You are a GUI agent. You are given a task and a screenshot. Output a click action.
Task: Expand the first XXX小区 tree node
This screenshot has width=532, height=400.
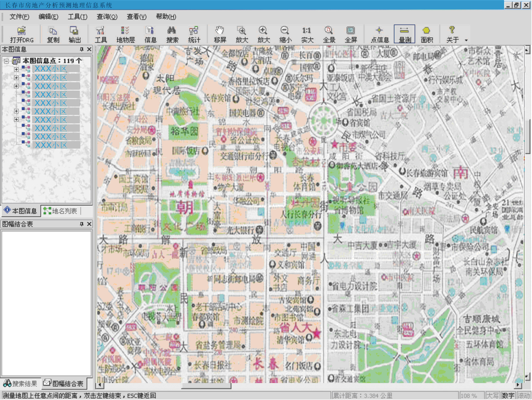pos(16,69)
